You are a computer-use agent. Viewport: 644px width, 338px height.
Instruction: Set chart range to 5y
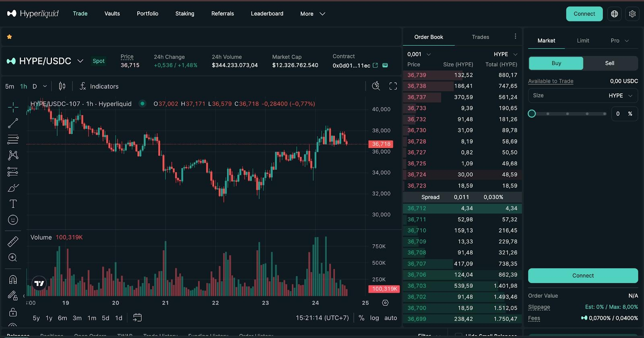click(36, 318)
